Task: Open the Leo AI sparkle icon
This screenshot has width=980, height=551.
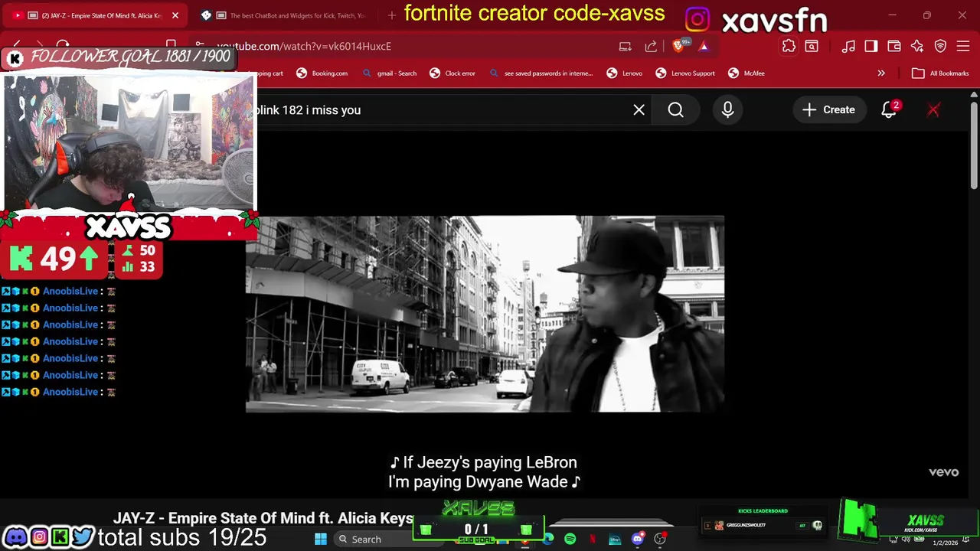Action: coord(917,46)
